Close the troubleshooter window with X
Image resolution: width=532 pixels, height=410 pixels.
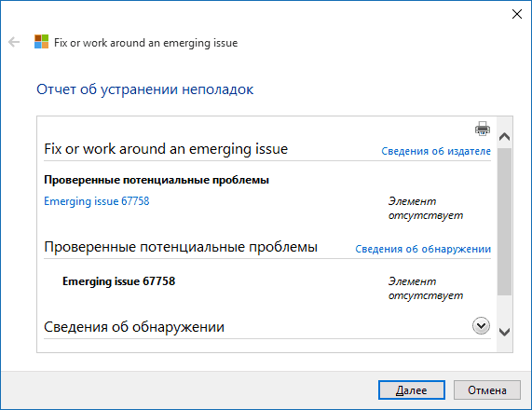click(517, 14)
